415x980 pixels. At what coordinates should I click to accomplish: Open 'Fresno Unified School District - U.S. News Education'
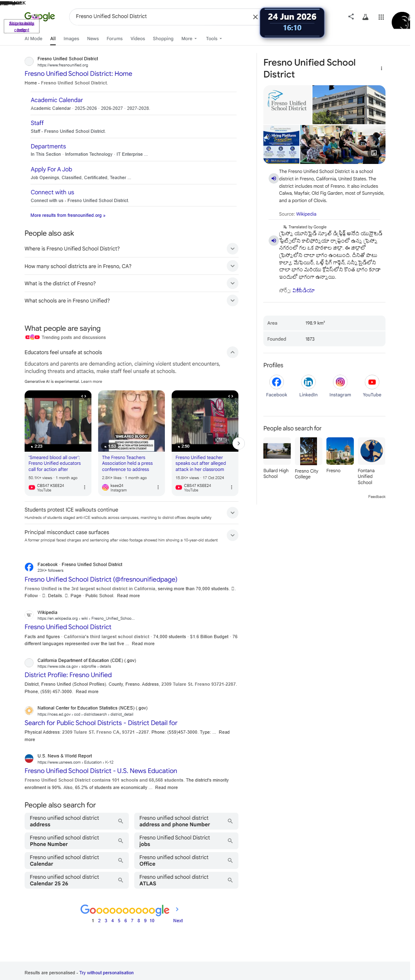click(101, 771)
